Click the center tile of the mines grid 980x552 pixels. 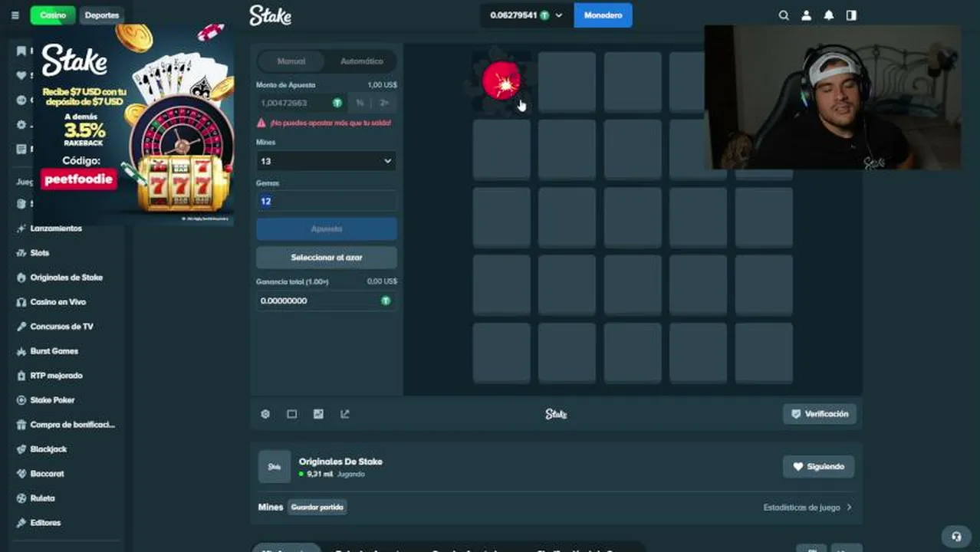tap(633, 217)
